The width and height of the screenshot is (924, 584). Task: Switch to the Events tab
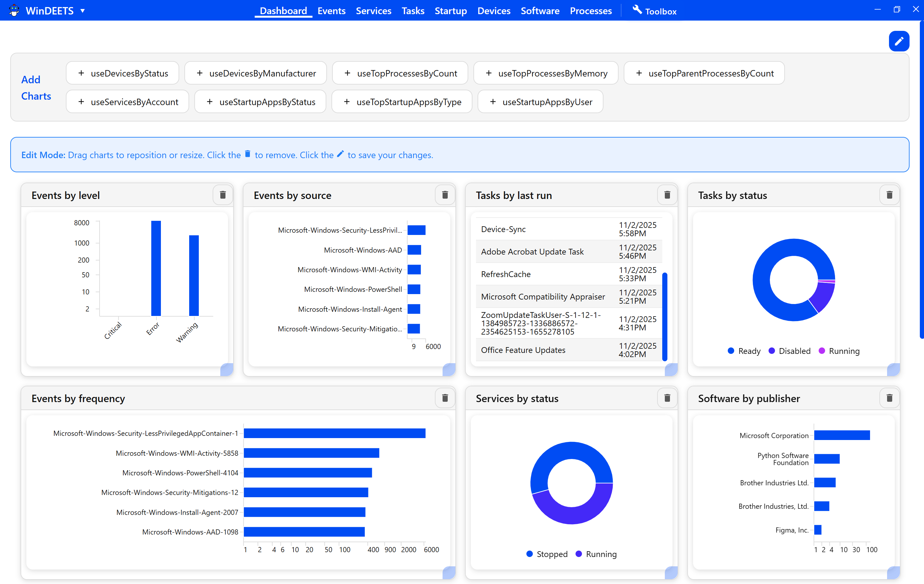click(x=331, y=11)
